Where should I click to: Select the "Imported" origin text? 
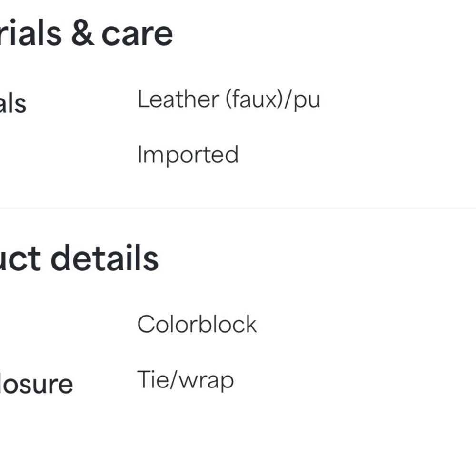pos(188,155)
